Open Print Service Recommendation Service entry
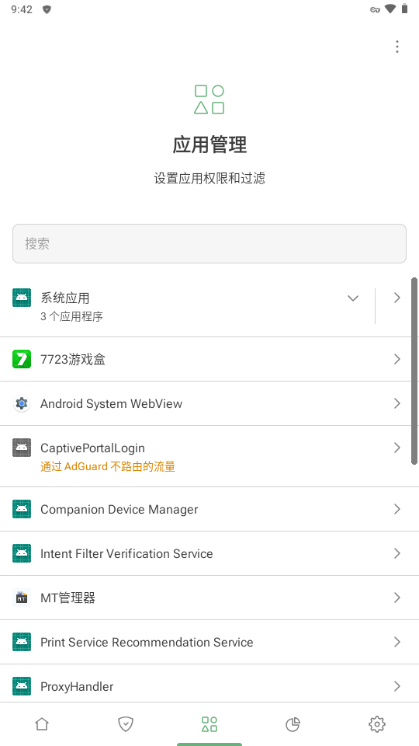The height and width of the screenshot is (746, 419). tap(209, 642)
